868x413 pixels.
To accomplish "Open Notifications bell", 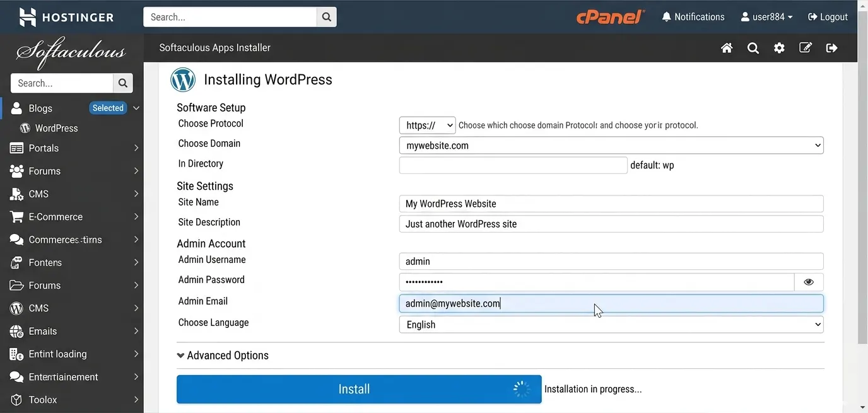I will click(666, 17).
